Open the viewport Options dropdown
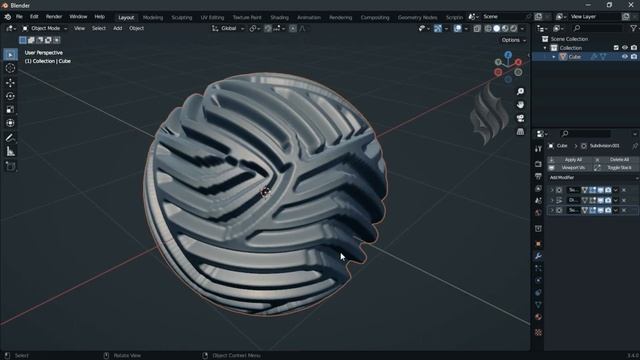This screenshot has height=360, width=640. pos(513,40)
